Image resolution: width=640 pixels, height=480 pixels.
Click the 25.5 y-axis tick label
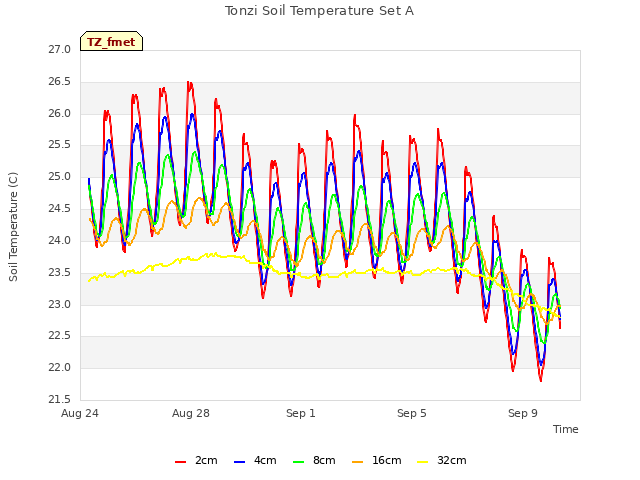(60, 145)
